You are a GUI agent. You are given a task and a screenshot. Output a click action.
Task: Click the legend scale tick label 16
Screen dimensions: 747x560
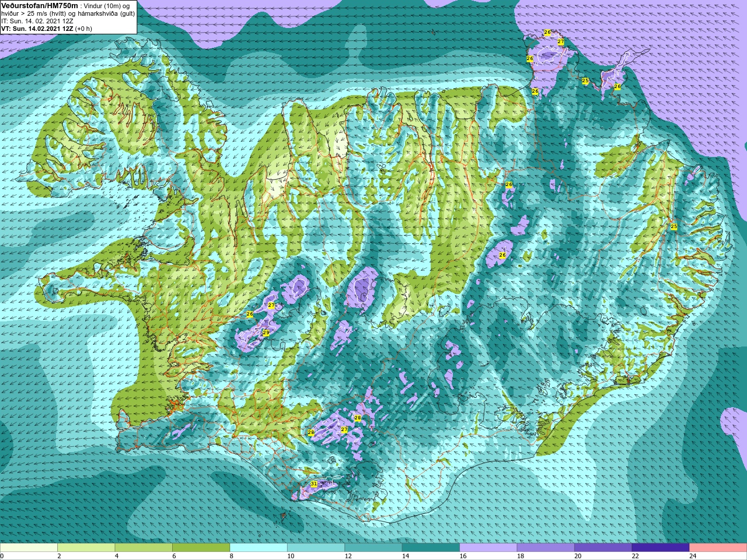[x=463, y=556]
